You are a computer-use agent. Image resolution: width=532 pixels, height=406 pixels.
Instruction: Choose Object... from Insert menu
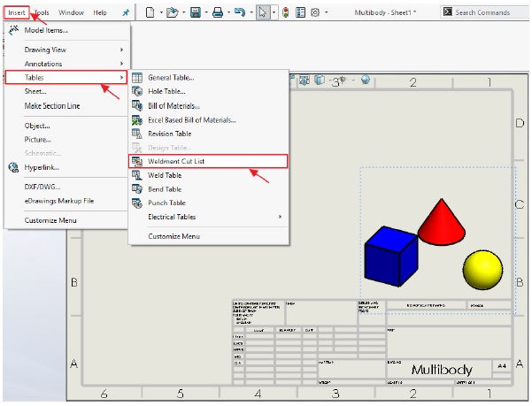pyautogui.click(x=37, y=126)
